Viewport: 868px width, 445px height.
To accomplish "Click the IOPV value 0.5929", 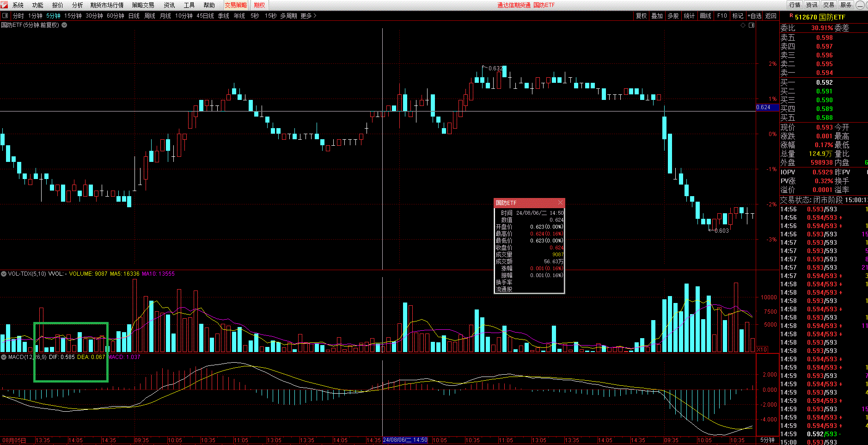I will click(823, 172).
